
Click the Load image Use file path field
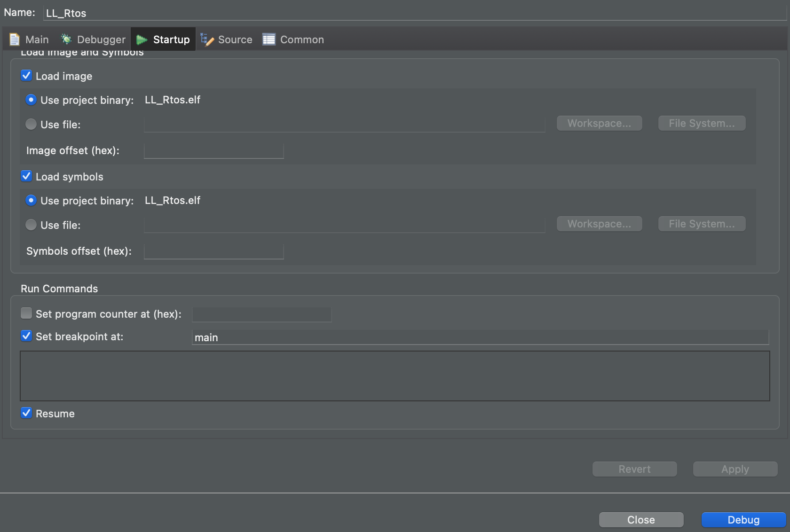[x=345, y=125]
